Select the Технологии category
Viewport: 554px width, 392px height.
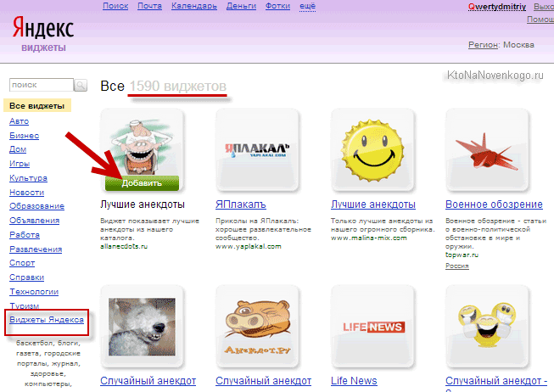tap(34, 292)
